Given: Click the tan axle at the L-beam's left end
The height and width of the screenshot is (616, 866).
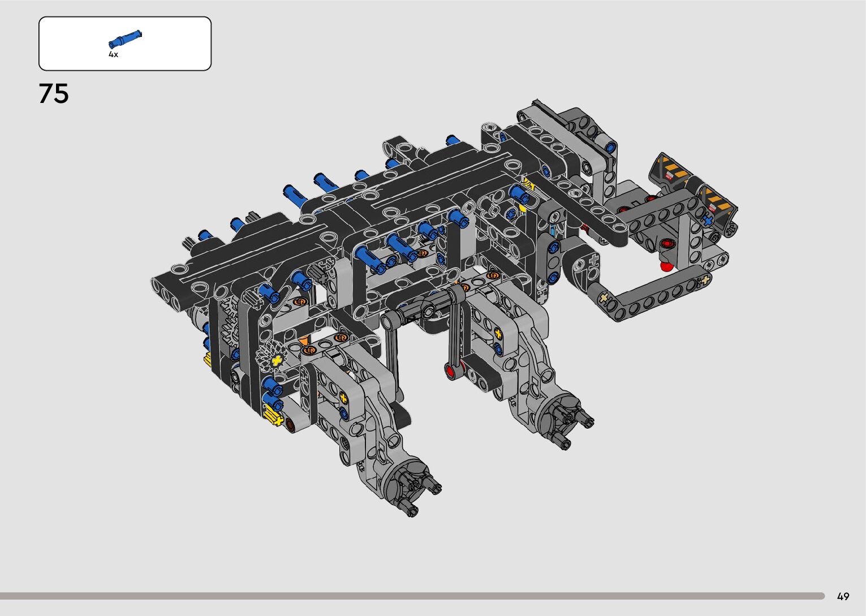Looking at the screenshot, I should click(604, 298).
